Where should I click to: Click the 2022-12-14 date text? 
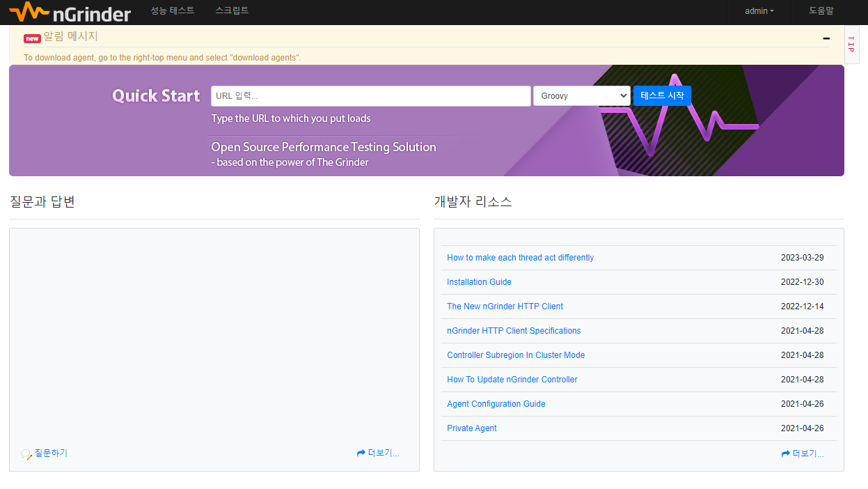tap(802, 306)
